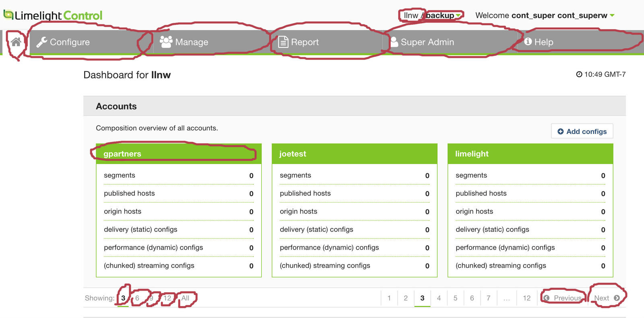Click limelight performance (dynamic) configs row
Screen dimensions: 644x318
[x=530, y=248]
